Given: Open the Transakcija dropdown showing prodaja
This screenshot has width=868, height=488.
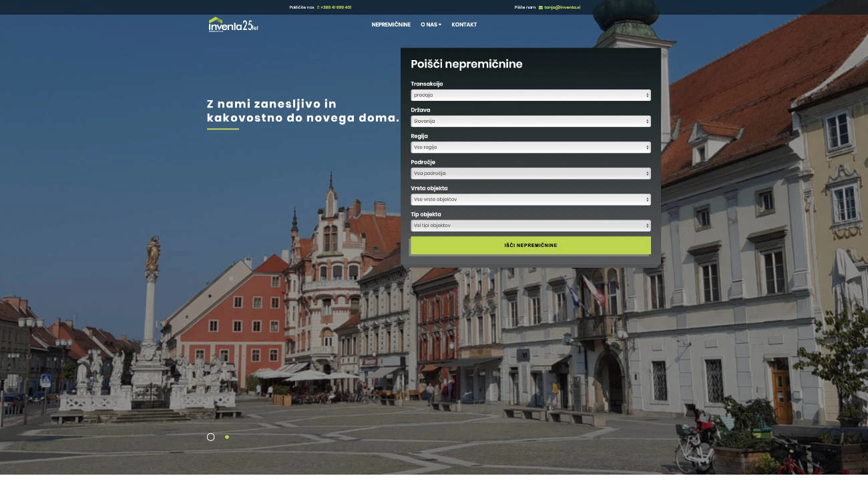Looking at the screenshot, I should click(530, 95).
